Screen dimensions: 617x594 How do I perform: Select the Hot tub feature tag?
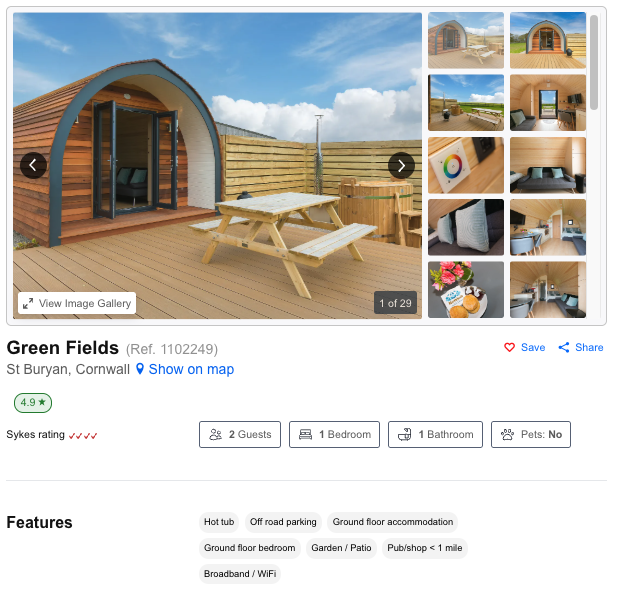click(219, 522)
